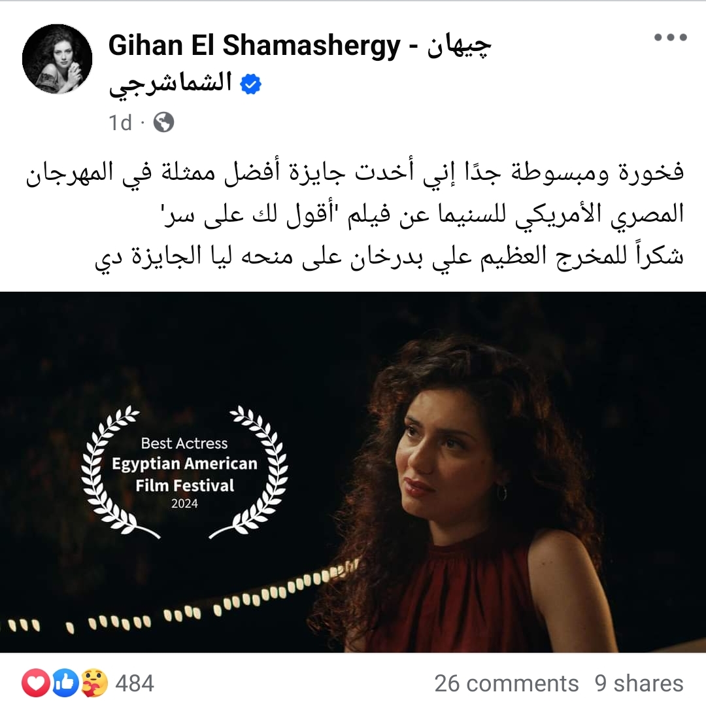Open the 26 comments link

coord(507,684)
